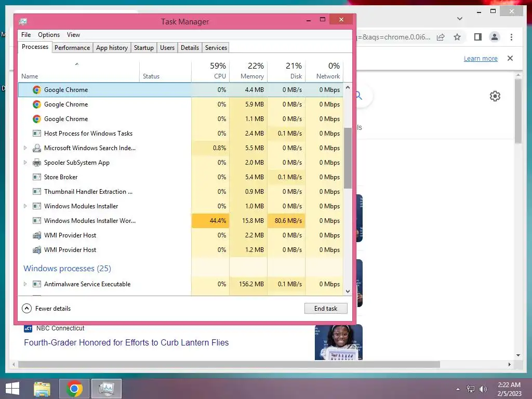Image resolution: width=532 pixels, height=399 pixels.
Task: Click Chrome horizontal scrollbar right arrow
Action: pos(509,364)
